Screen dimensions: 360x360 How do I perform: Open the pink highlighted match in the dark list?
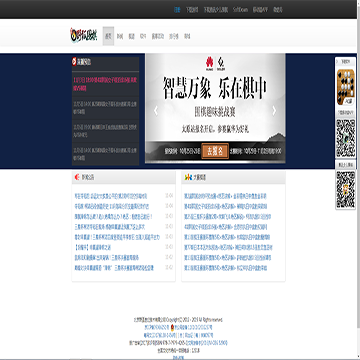click(x=105, y=84)
